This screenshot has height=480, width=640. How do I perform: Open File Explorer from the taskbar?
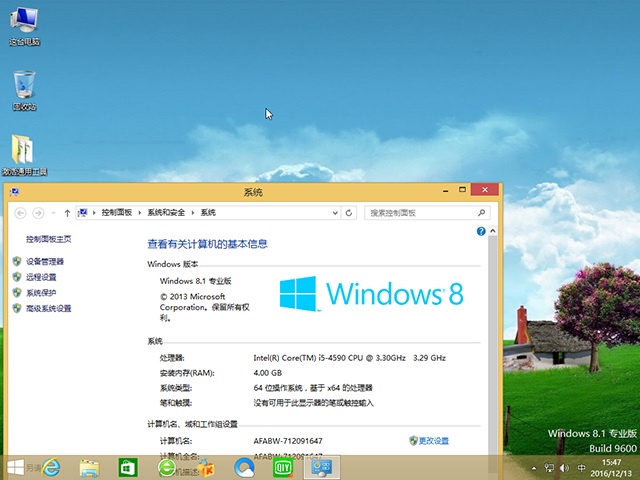pos(89,467)
